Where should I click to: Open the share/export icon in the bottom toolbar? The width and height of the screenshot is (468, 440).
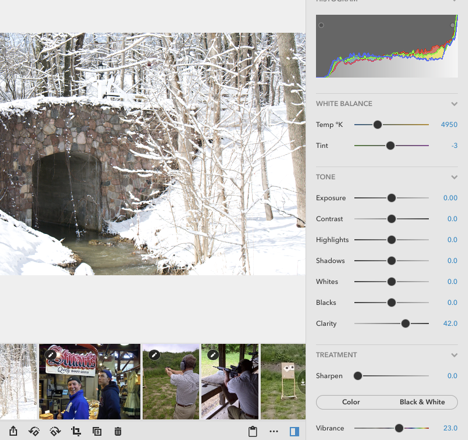click(13, 431)
